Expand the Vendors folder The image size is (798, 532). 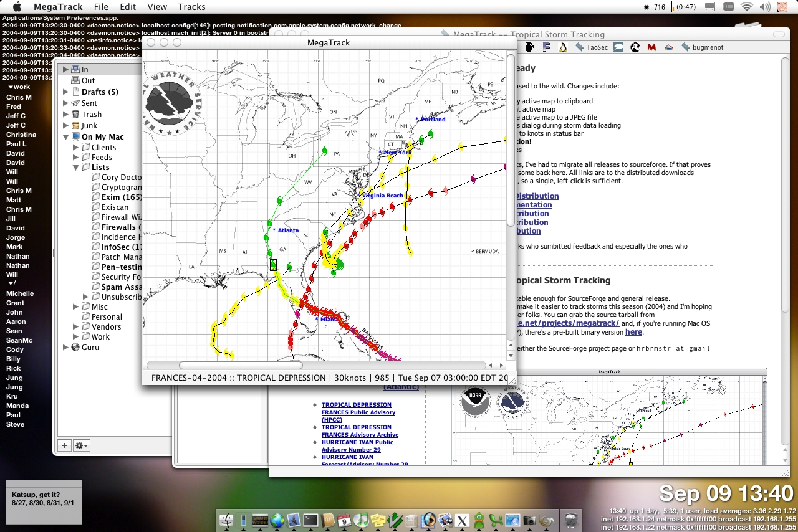pyautogui.click(x=76, y=326)
